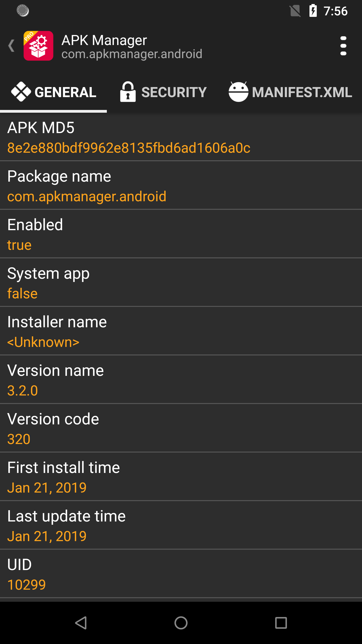This screenshot has height=644, width=362.
Task: Select the GENERAL tab label
Action: tap(65, 92)
